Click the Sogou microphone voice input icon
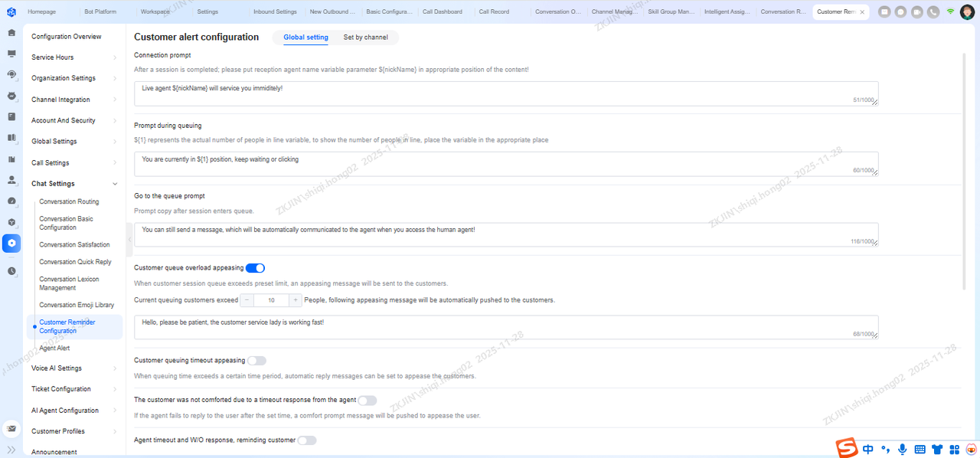The width and height of the screenshot is (980, 458). tap(903, 449)
